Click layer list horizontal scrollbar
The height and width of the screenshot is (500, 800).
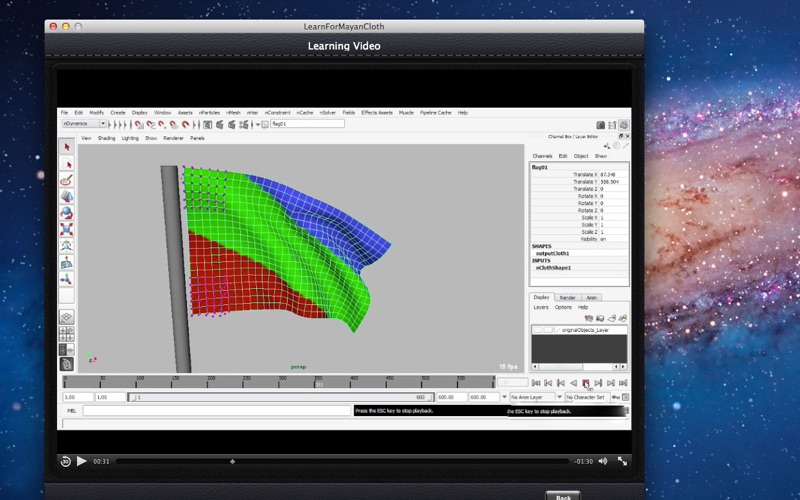point(579,367)
